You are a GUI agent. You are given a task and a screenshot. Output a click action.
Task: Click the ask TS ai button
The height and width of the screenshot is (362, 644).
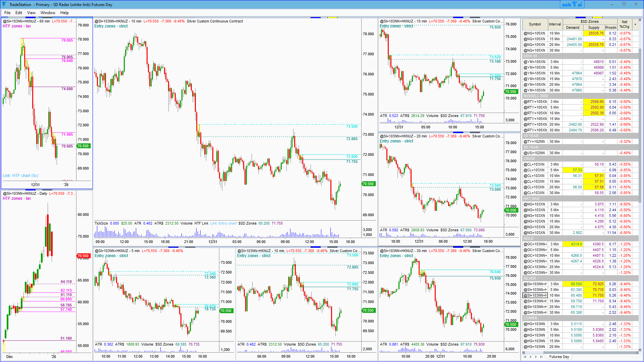pos(572,4)
